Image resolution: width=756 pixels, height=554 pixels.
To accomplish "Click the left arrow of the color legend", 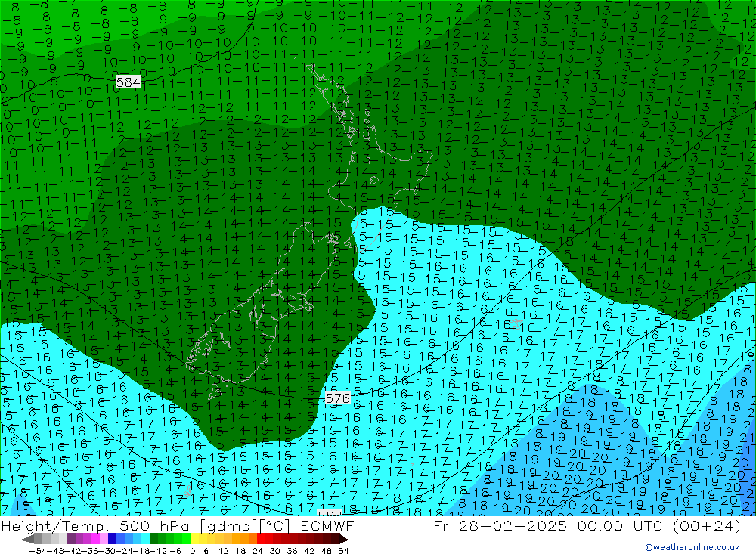I will point(26,539).
